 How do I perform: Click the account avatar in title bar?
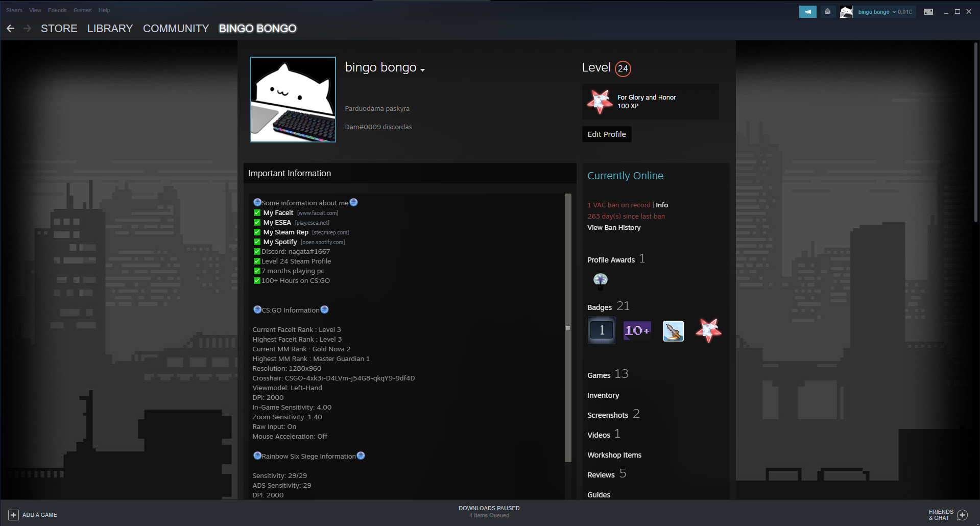point(846,12)
